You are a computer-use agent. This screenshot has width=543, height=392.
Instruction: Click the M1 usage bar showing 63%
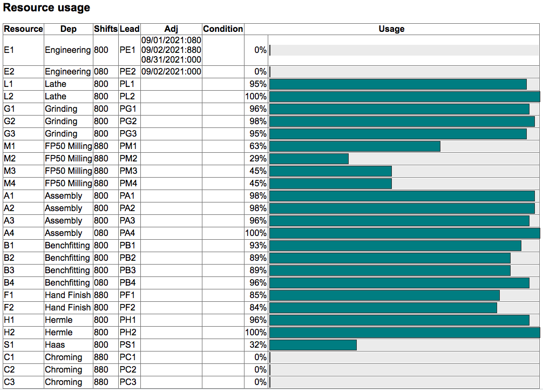[355, 146]
